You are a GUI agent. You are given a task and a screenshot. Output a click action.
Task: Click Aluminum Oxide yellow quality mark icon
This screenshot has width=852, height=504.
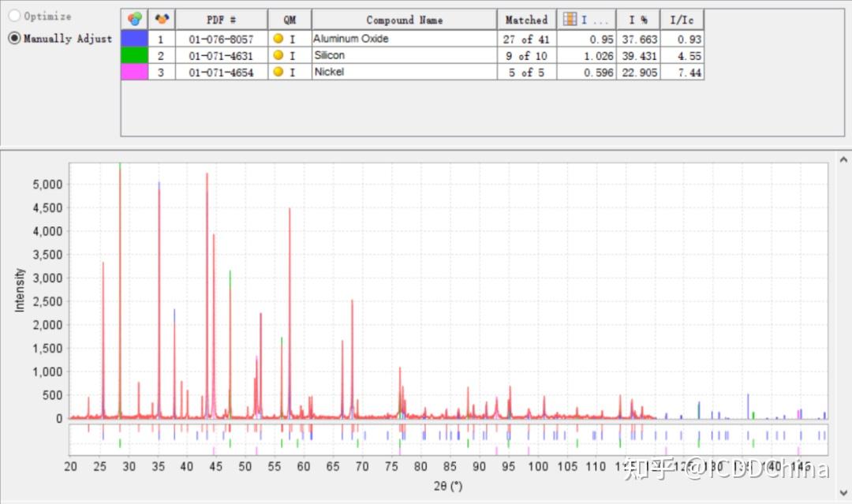[278, 39]
